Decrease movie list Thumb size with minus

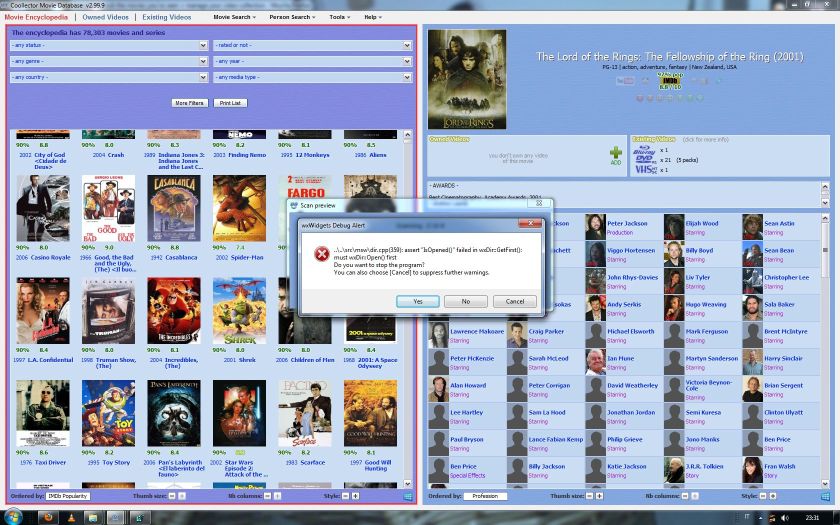click(x=172, y=496)
